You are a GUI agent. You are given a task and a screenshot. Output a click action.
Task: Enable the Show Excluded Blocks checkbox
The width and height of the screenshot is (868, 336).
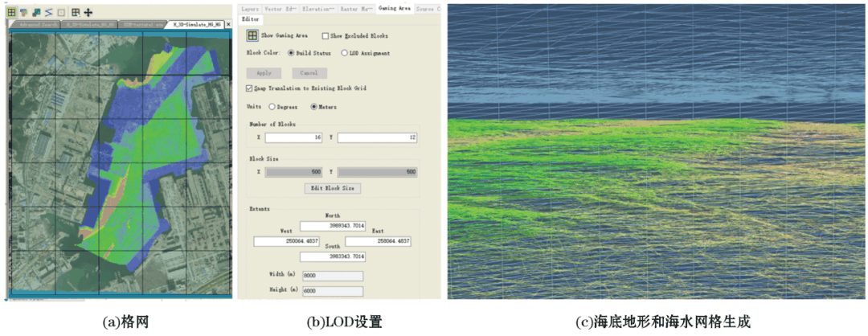tap(325, 36)
